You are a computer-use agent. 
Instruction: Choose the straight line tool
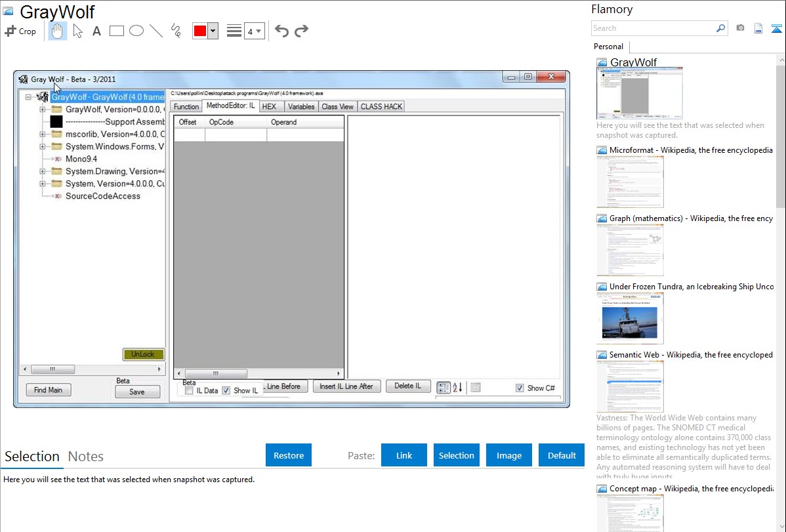156,31
